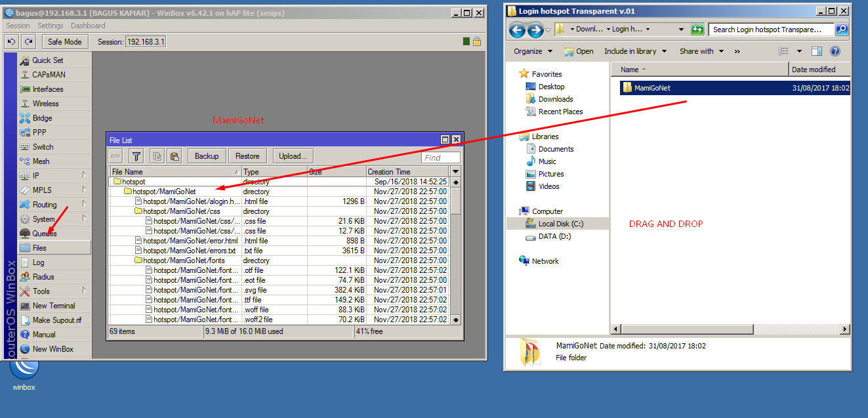
Task: Click the copy icon in File List toolbar
Action: click(x=157, y=156)
